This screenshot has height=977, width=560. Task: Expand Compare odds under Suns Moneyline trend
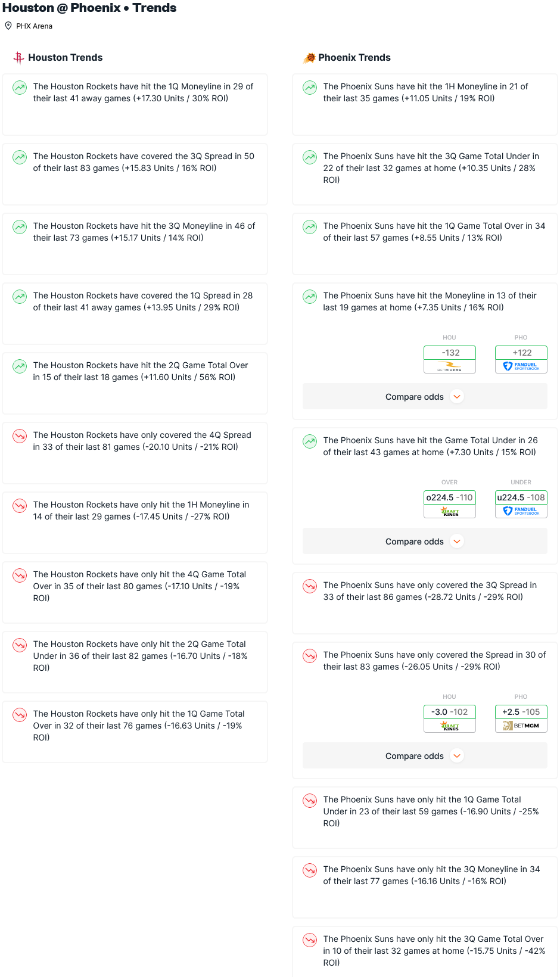coord(425,397)
